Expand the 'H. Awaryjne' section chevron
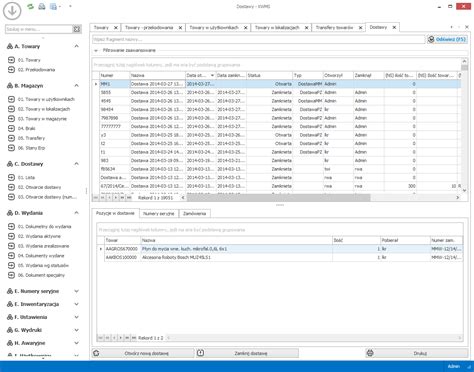Viewport: 474px width, 372px height. click(x=77, y=343)
